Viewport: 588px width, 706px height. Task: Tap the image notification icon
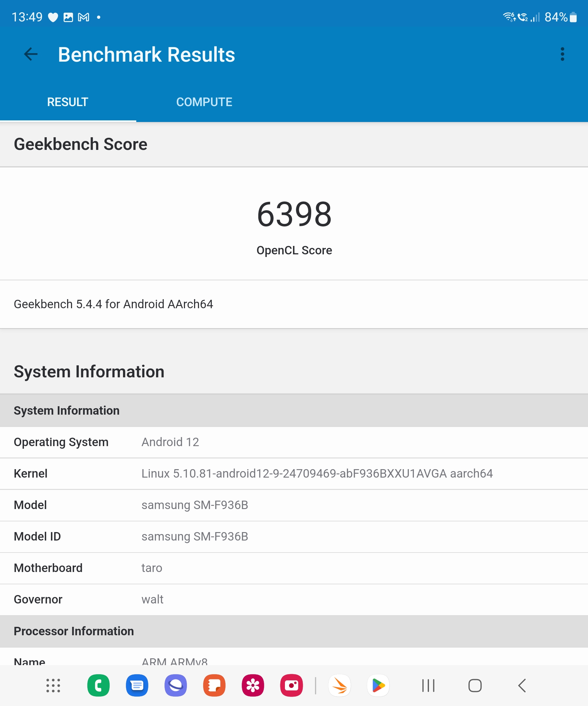pyautogui.click(x=68, y=17)
